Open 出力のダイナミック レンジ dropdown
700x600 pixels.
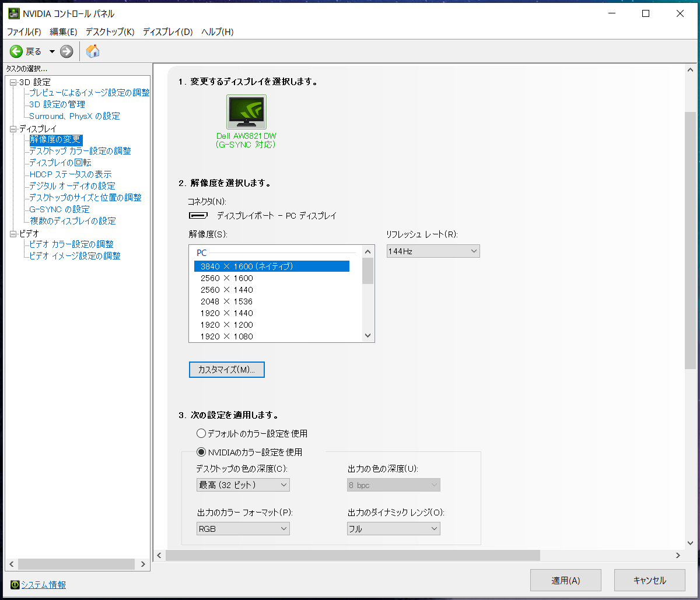(394, 528)
